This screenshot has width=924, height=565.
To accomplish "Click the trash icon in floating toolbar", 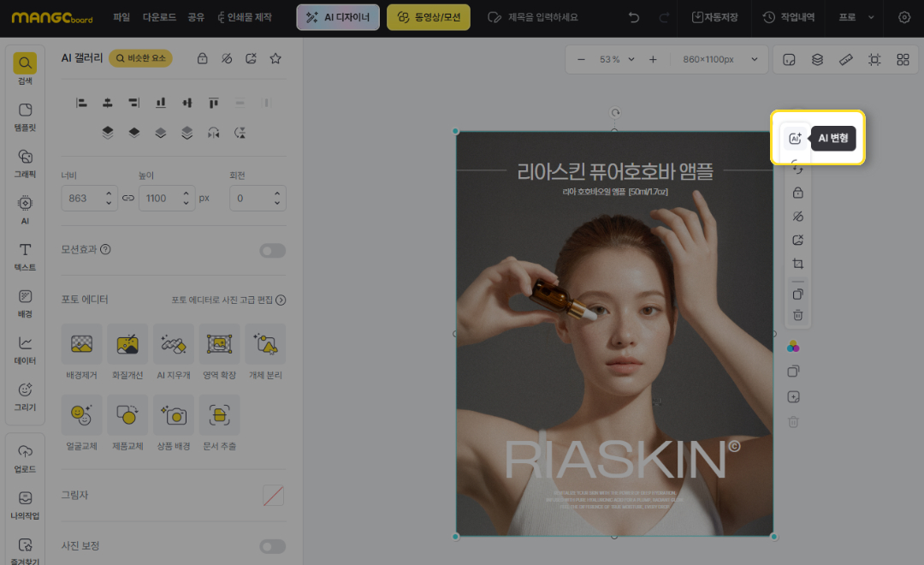I will coord(797,315).
